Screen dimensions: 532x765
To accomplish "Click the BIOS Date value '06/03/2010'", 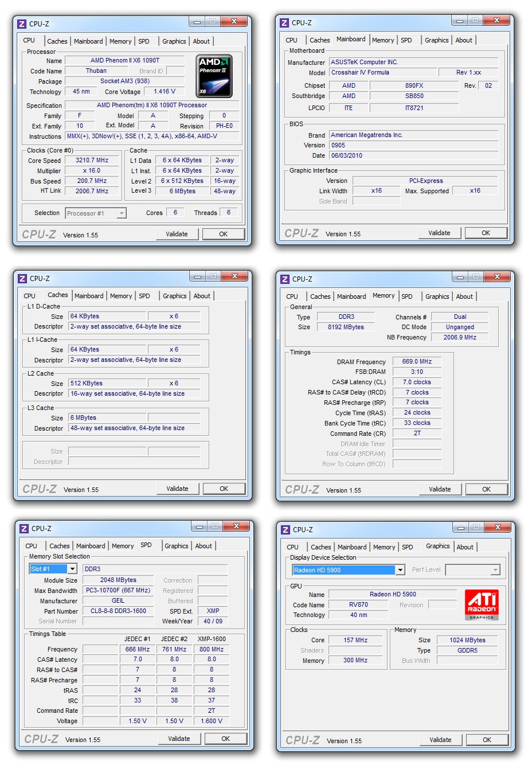I will [x=414, y=156].
